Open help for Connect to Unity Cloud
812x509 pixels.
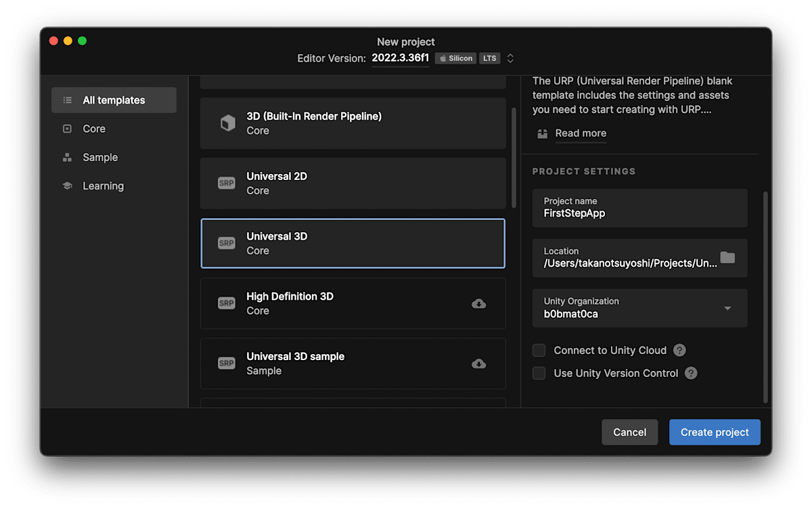click(680, 351)
